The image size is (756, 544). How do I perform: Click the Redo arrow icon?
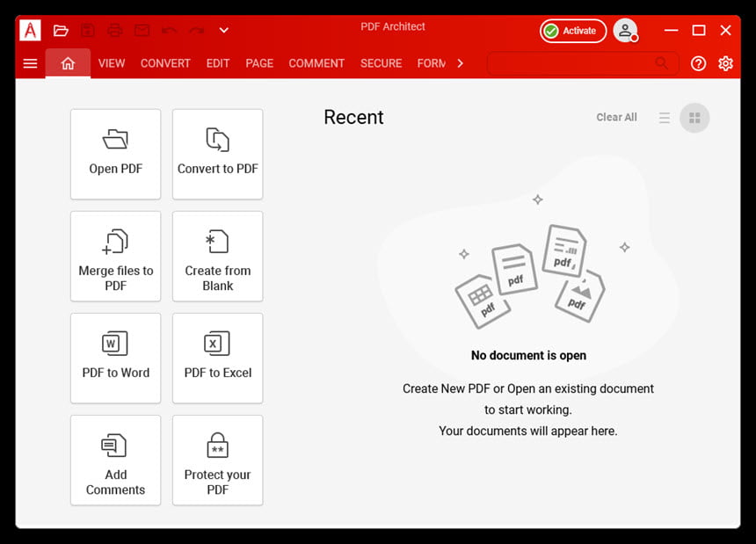pos(196,31)
